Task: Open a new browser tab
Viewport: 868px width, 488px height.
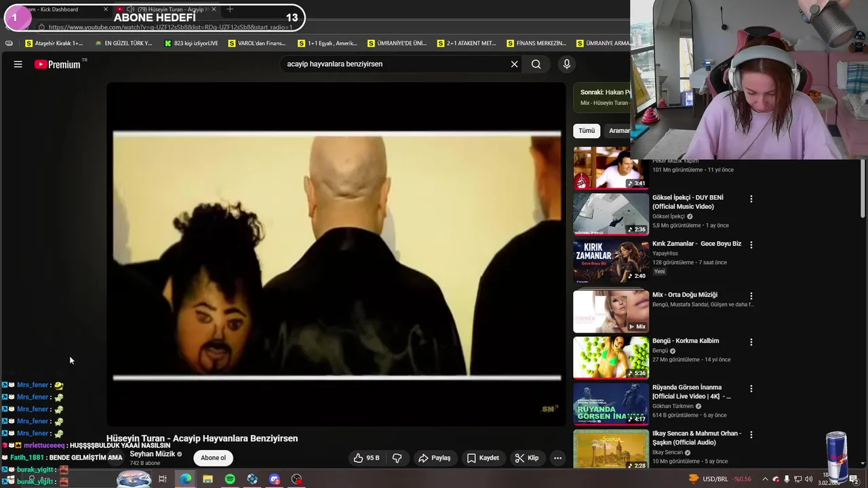Action: (230, 9)
